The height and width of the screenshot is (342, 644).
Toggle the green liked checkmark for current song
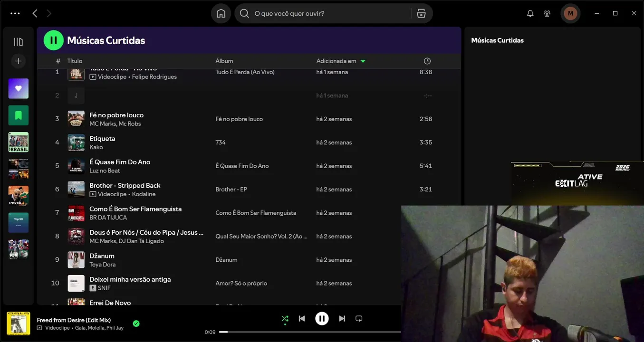coord(136,323)
